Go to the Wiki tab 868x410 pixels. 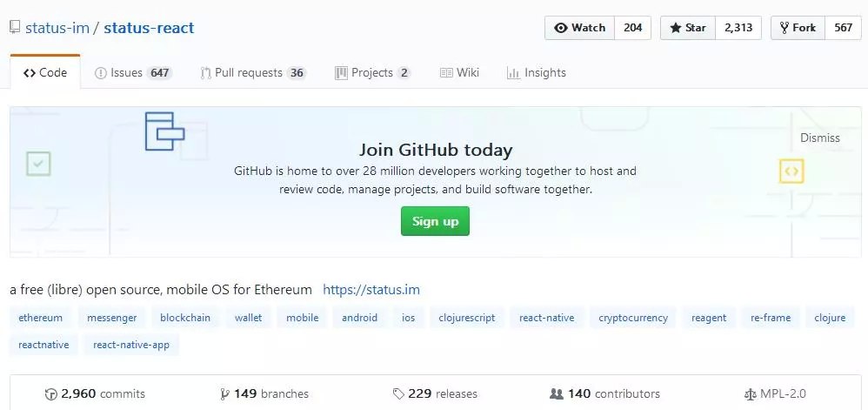(459, 72)
